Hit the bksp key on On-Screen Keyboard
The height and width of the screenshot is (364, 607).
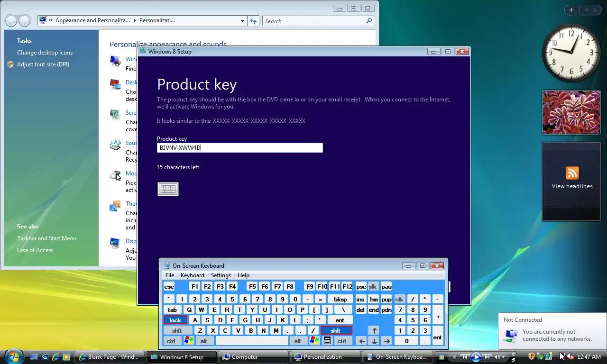click(340, 299)
